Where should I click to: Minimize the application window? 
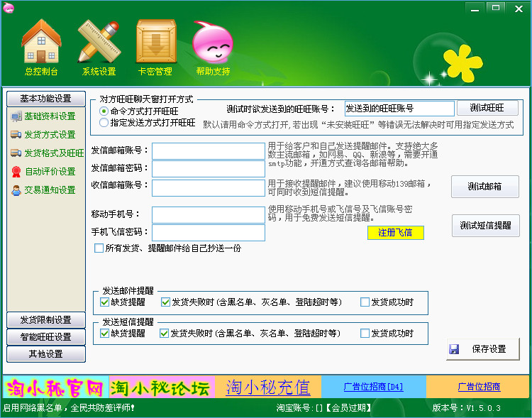click(x=475, y=8)
